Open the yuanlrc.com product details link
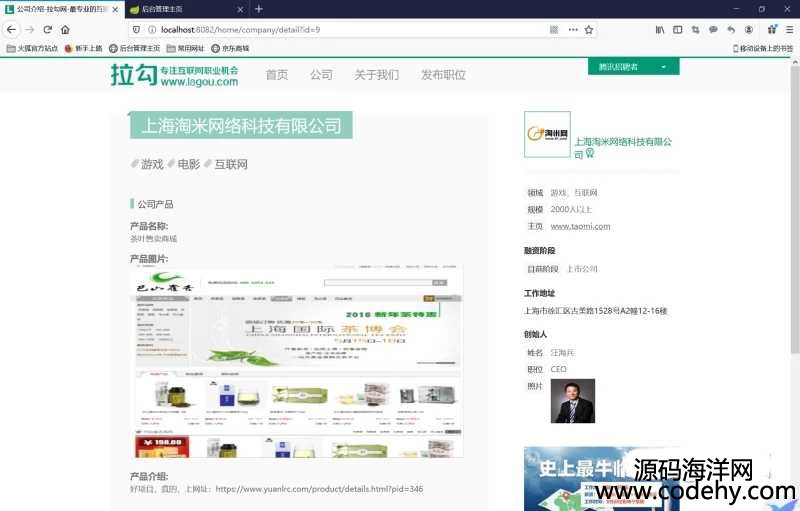 (x=319, y=489)
